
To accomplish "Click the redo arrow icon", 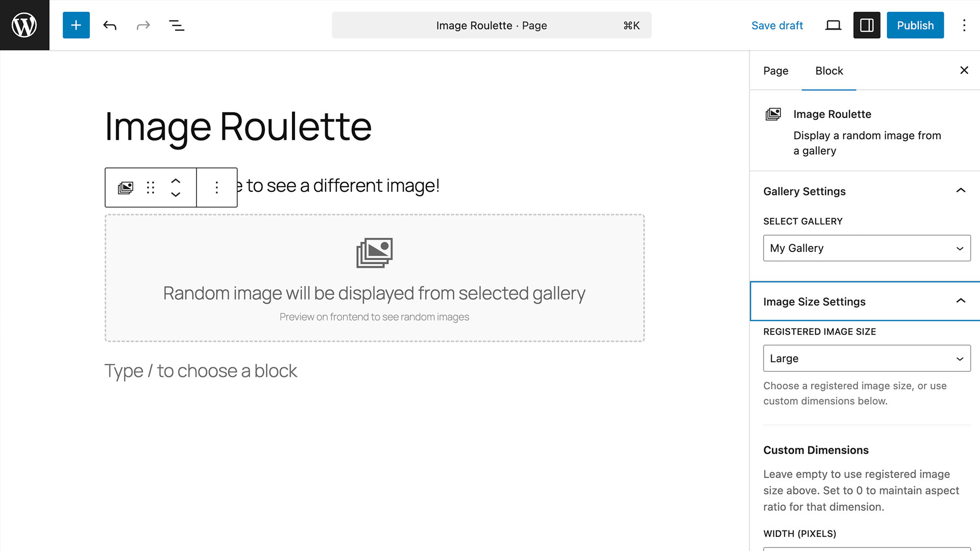I will coord(143,25).
